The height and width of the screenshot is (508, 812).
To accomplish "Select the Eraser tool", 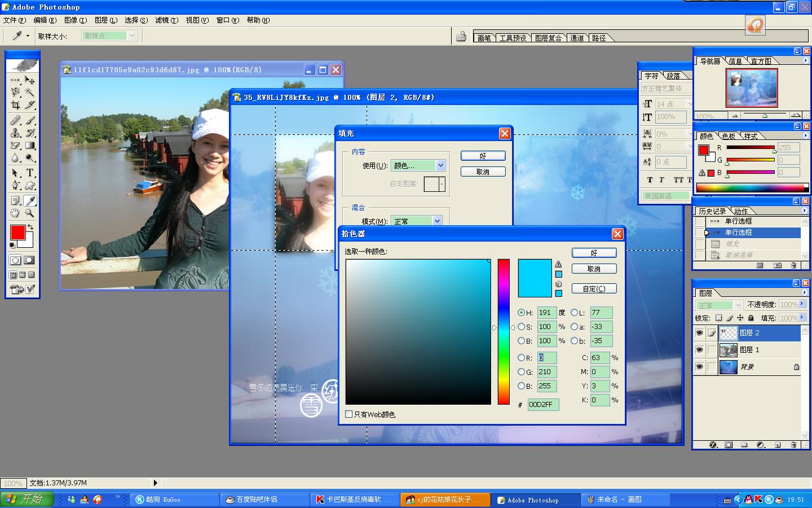I will [15, 145].
